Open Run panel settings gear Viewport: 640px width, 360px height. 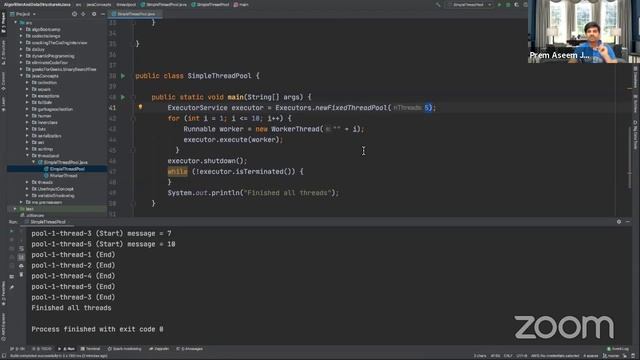(619, 222)
